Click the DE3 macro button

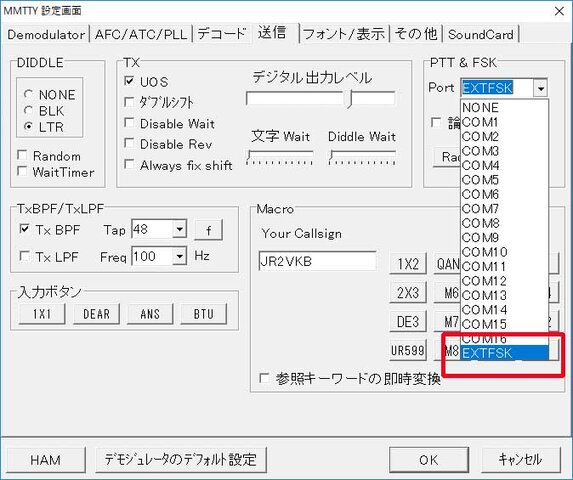408,321
